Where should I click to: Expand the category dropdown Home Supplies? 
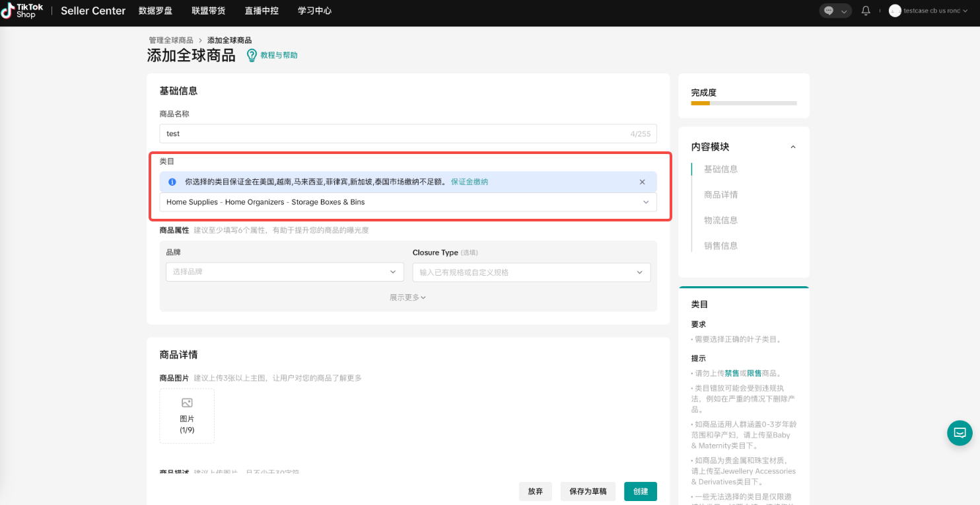click(407, 202)
